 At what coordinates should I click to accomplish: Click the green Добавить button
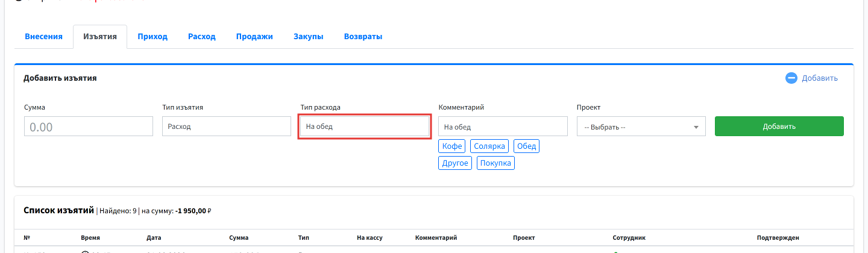tap(779, 126)
